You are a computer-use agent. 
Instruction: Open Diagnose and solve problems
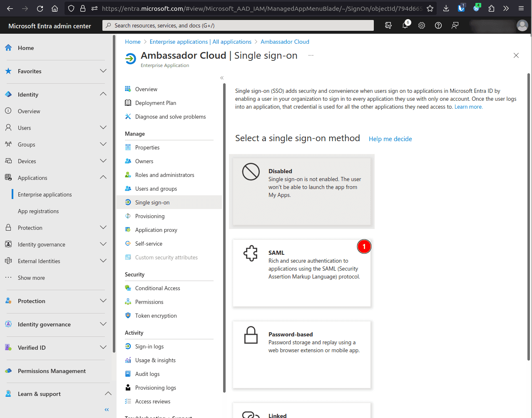[x=170, y=117]
